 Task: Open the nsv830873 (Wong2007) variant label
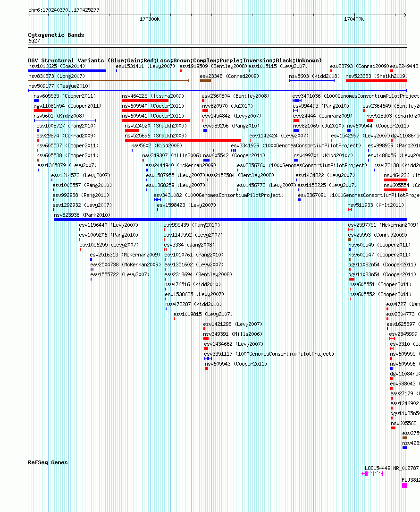click(57, 76)
